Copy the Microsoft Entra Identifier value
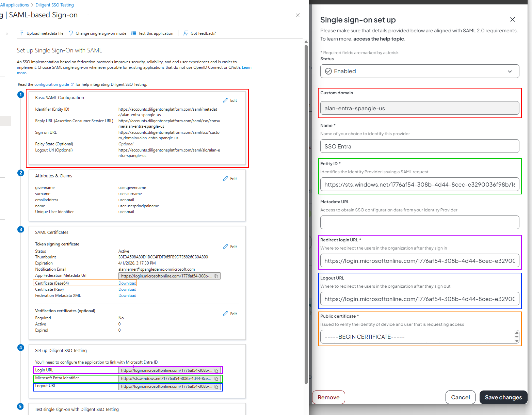532x415 pixels. pyautogui.click(x=216, y=379)
